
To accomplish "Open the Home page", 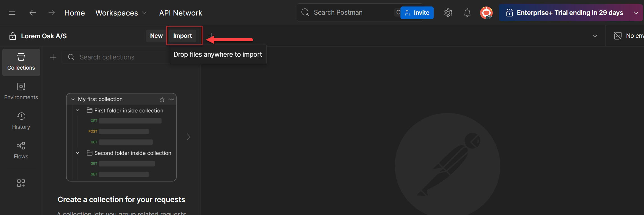I will pyautogui.click(x=75, y=13).
